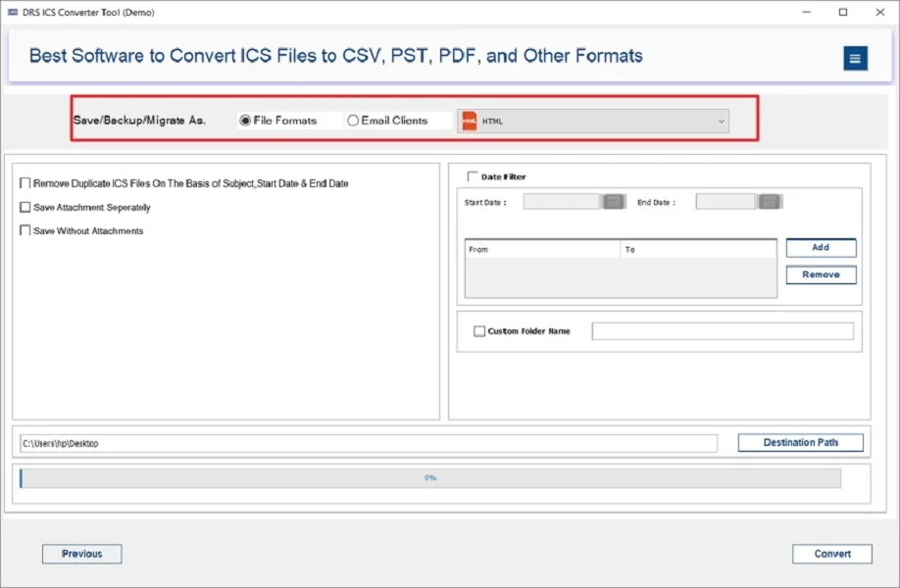Select the Email Clients radio button
Image resolution: width=900 pixels, height=588 pixels.
click(x=353, y=121)
